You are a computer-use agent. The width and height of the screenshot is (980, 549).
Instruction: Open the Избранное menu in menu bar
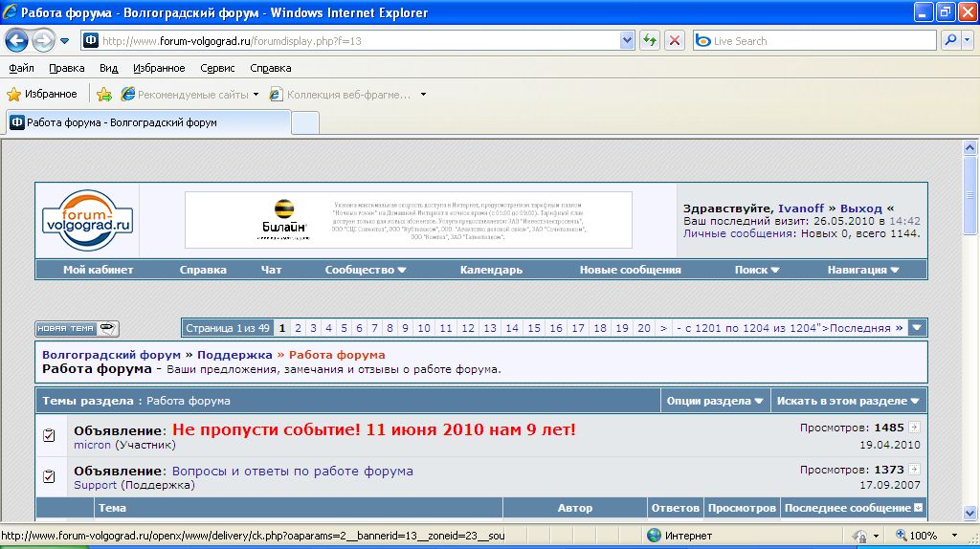(x=159, y=68)
